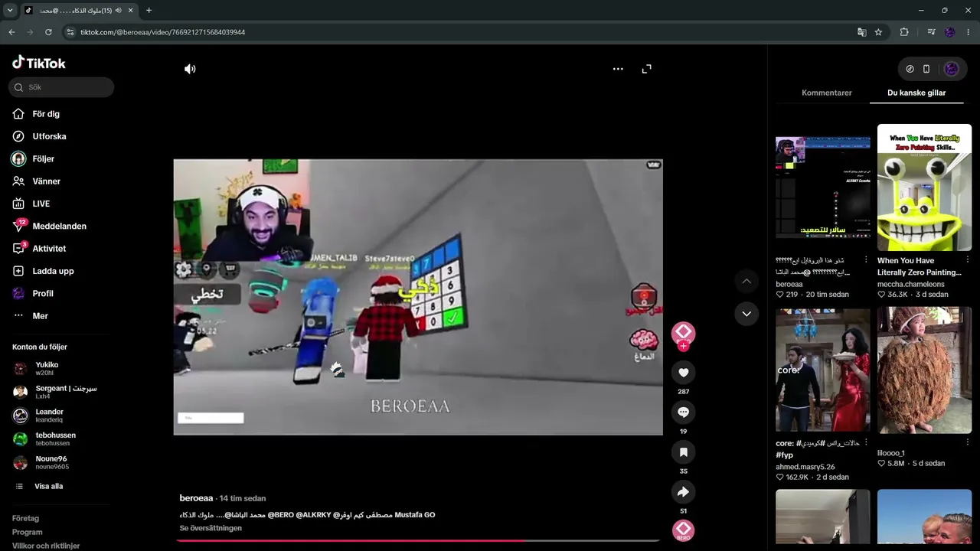Mute the TikTok video sound
This screenshot has width=980, height=551.
point(190,69)
